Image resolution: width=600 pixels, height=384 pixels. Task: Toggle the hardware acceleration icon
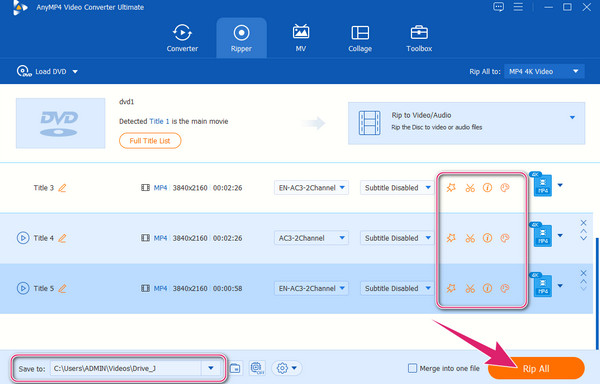tap(258, 368)
